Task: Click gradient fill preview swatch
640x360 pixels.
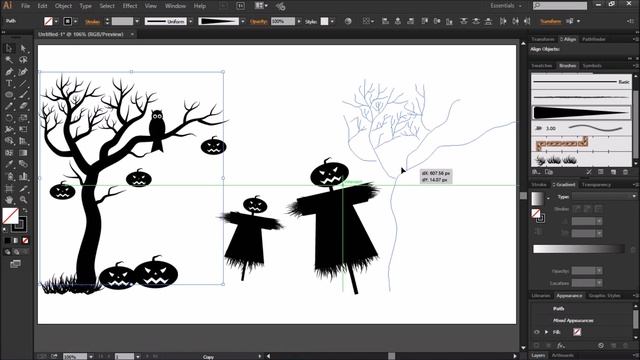Action: 538,198
